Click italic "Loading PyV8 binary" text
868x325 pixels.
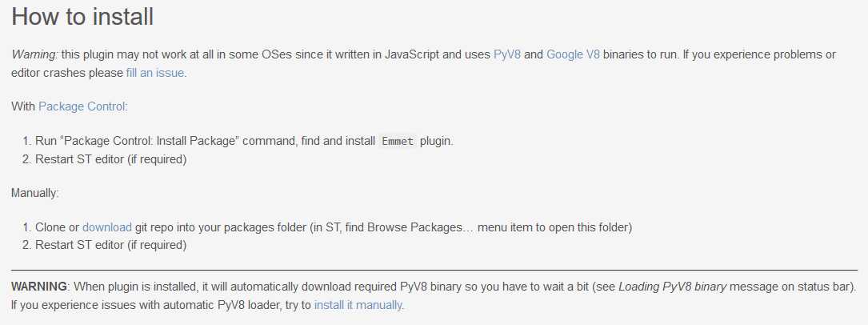pos(673,287)
